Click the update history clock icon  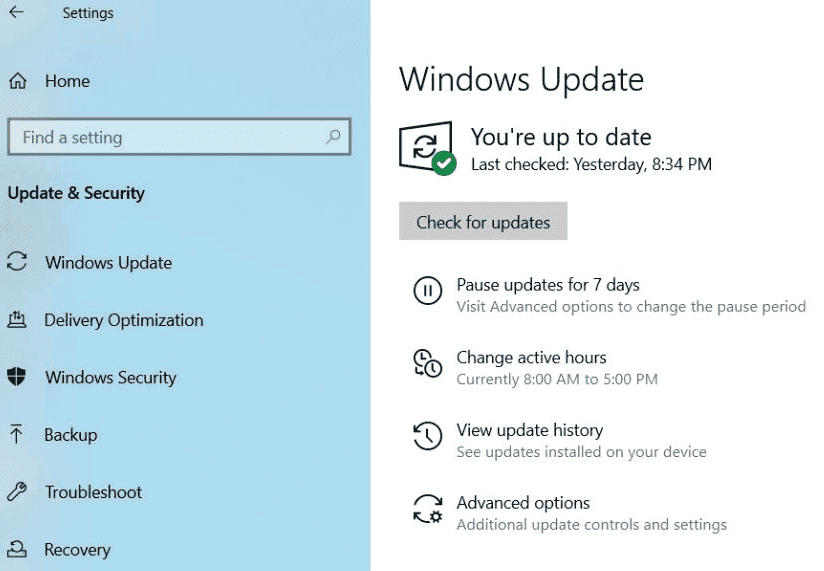tap(427, 435)
